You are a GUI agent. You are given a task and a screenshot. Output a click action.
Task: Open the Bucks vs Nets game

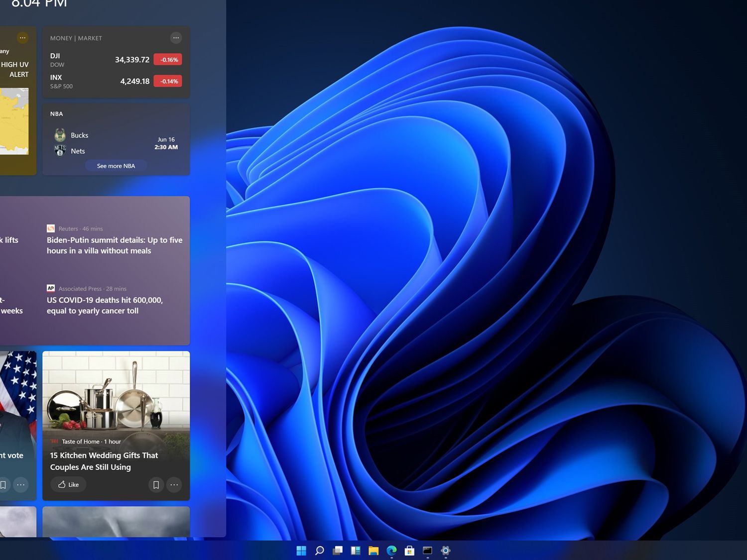(x=116, y=143)
